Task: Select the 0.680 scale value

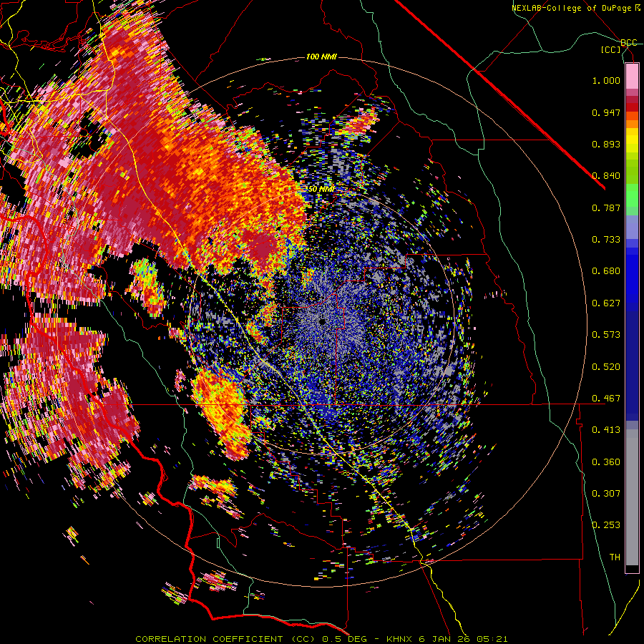Action: tap(606, 271)
